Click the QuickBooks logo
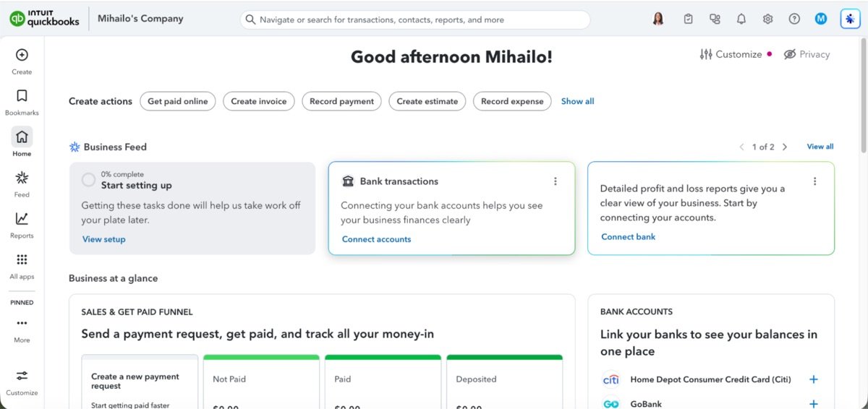 pyautogui.click(x=44, y=19)
